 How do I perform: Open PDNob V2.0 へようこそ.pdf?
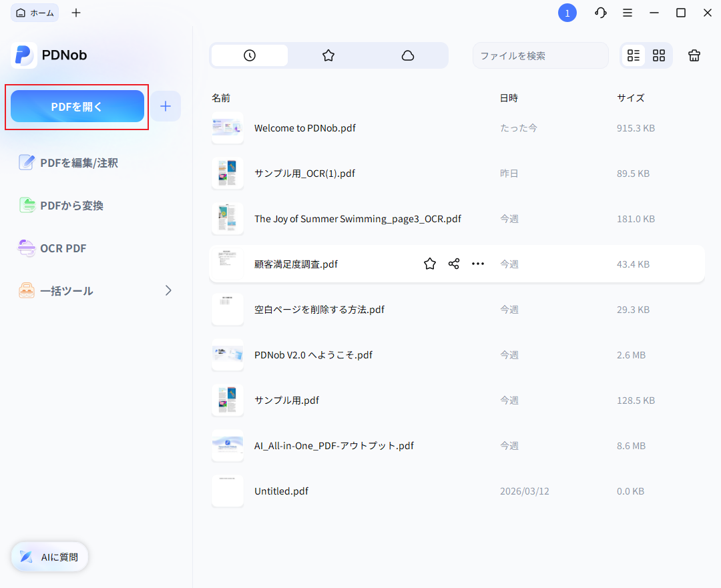[x=314, y=354]
